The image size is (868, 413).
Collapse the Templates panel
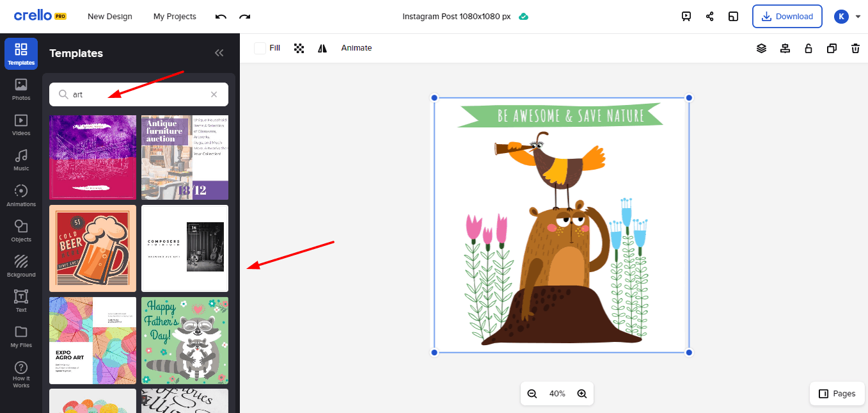click(219, 53)
